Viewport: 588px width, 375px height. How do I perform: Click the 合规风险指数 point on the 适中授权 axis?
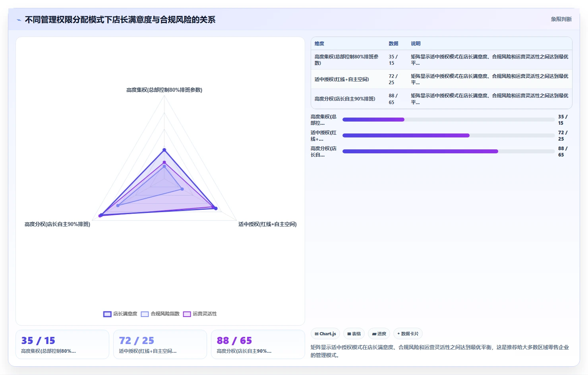pyautogui.click(x=182, y=189)
